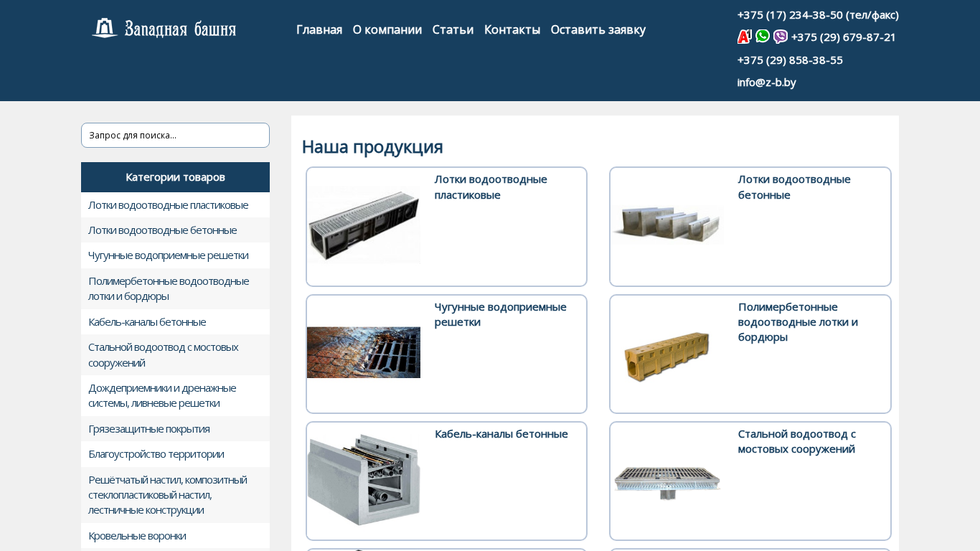Open the concrete drainage trays image

(x=668, y=225)
